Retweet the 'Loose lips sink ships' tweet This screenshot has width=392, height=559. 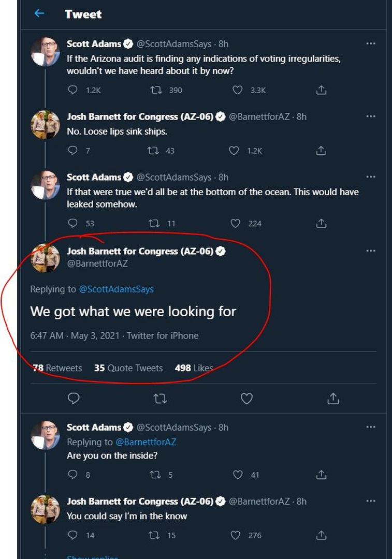[153, 151]
